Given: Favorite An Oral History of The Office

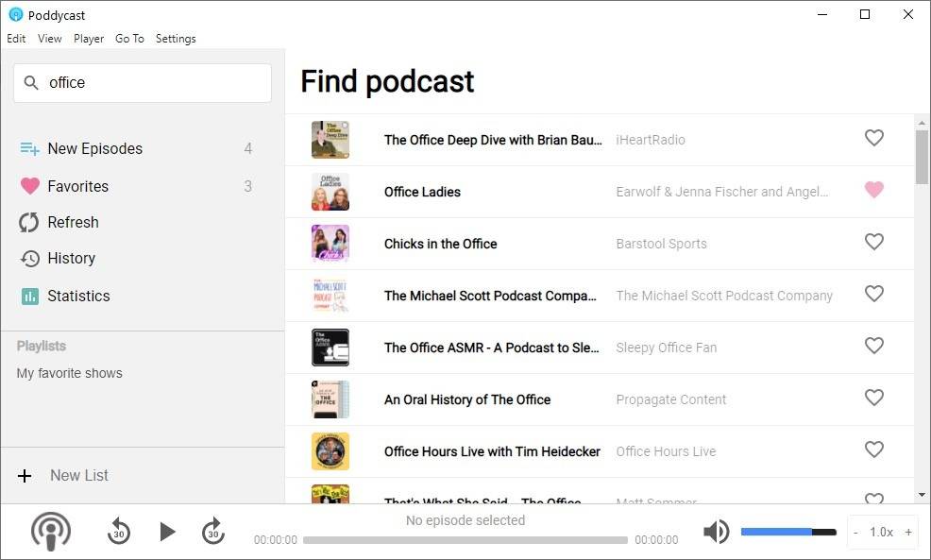Looking at the screenshot, I should pos(874,398).
